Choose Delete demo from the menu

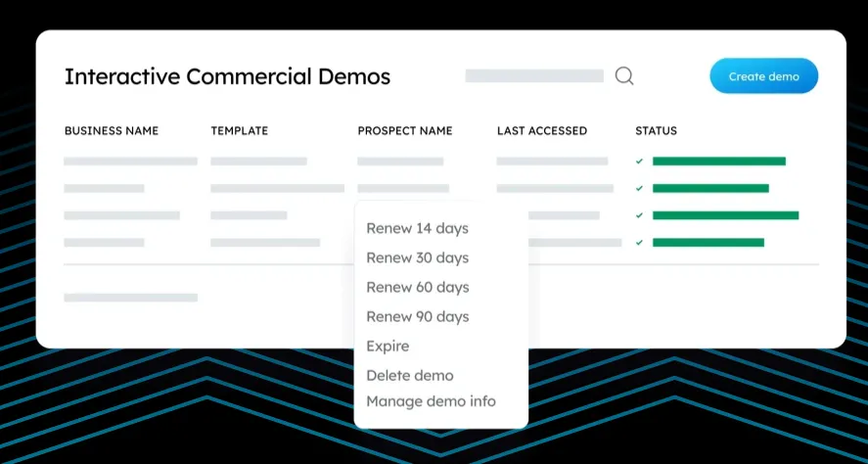410,375
